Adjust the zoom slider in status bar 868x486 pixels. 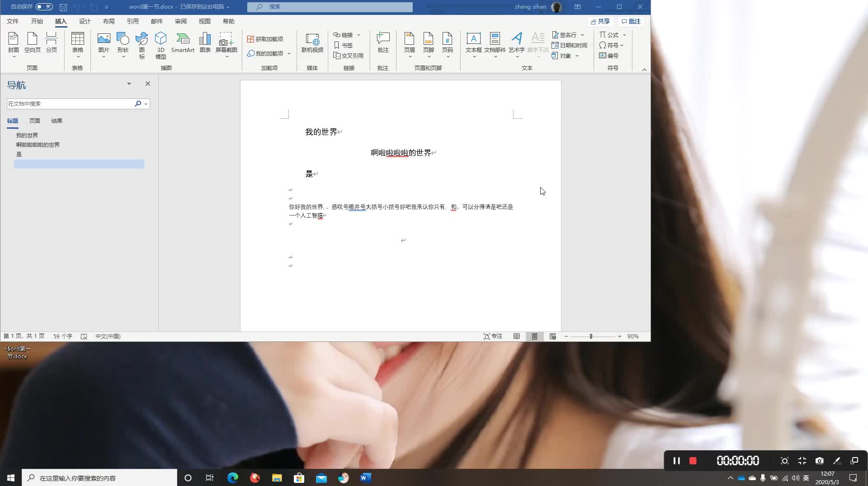tap(591, 336)
